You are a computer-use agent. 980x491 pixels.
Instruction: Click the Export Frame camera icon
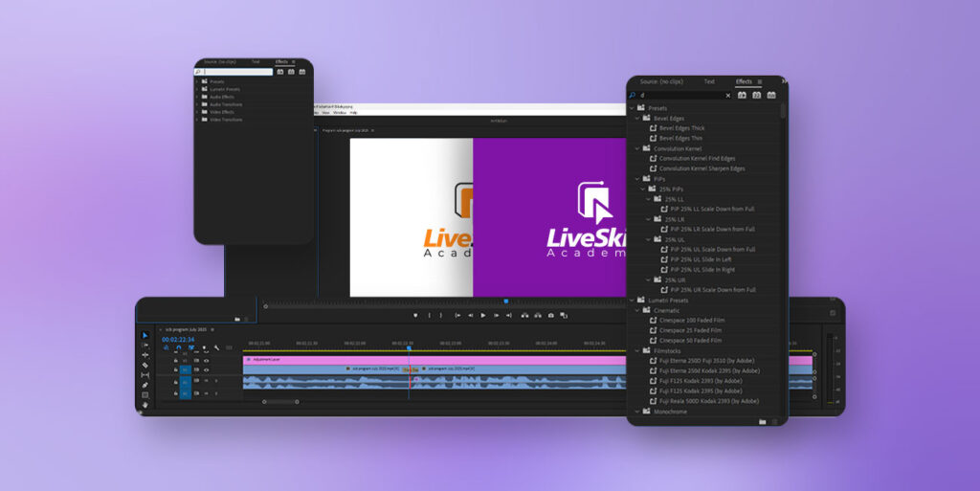coord(550,316)
